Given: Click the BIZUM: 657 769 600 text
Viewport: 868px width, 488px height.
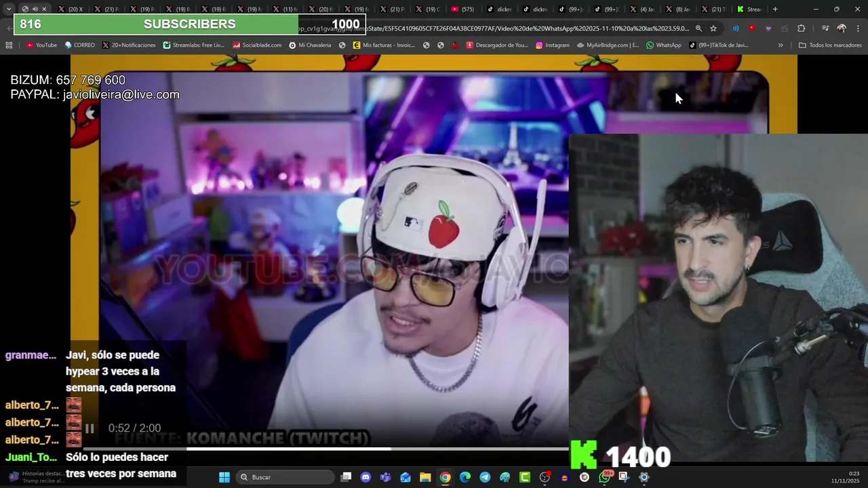Looking at the screenshot, I should [x=68, y=80].
